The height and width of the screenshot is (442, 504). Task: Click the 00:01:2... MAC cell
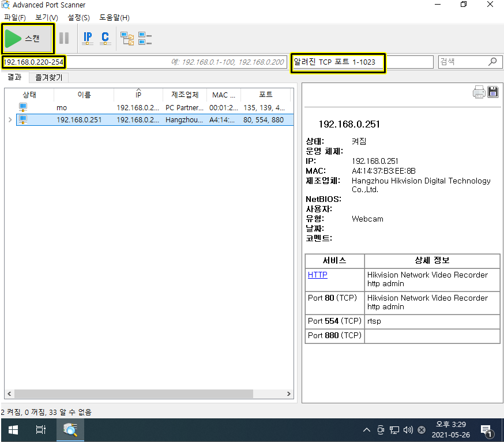pos(223,108)
